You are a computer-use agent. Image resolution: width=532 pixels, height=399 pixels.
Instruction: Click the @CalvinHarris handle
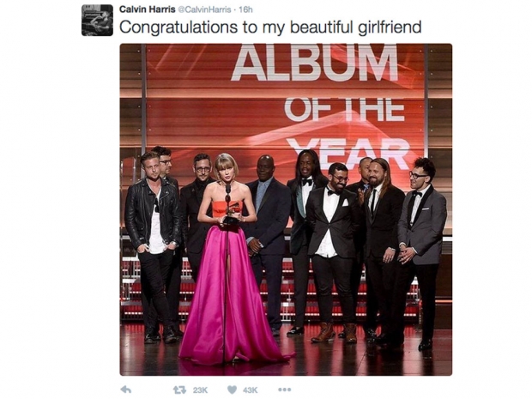(204, 9)
